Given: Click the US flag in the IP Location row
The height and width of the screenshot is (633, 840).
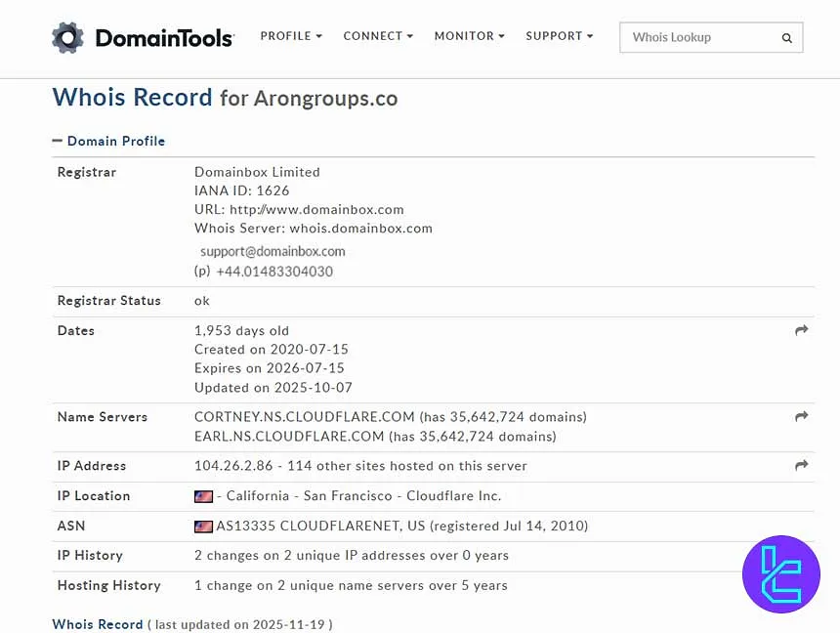Looking at the screenshot, I should click(x=203, y=495).
